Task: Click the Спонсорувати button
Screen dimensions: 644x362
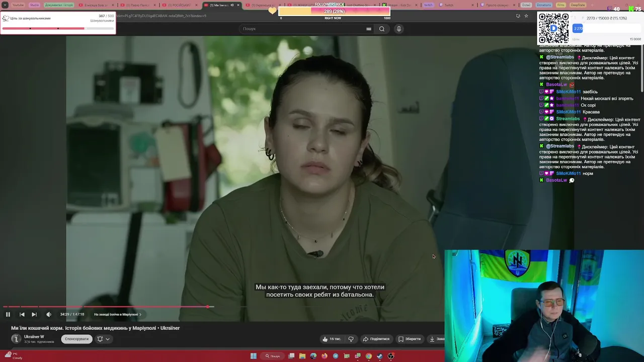Action: click(76, 339)
